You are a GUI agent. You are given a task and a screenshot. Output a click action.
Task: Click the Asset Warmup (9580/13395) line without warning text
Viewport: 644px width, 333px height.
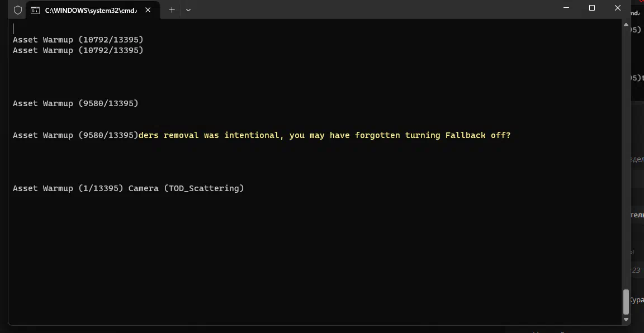pos(75,103)
